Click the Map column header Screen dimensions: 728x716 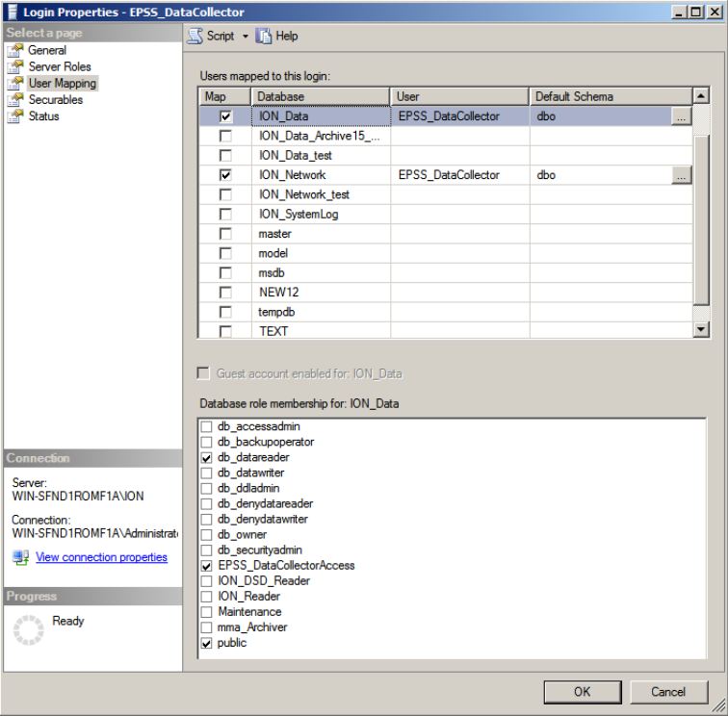(x=224, y=96)
